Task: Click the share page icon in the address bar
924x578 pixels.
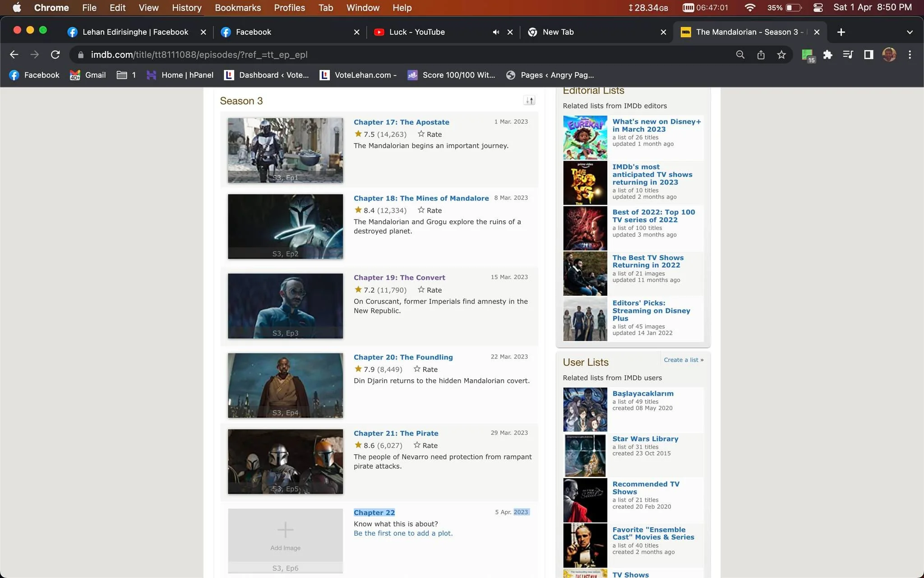Action: 761,55
